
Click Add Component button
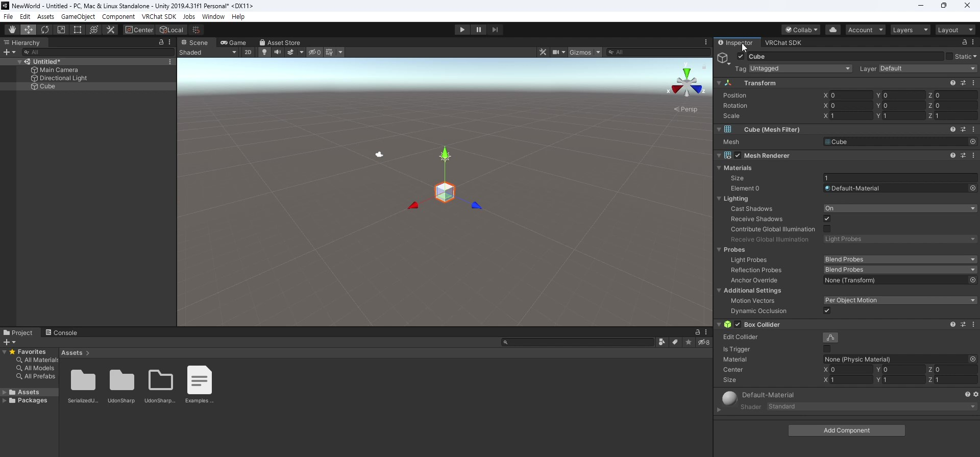pos(846,430)
